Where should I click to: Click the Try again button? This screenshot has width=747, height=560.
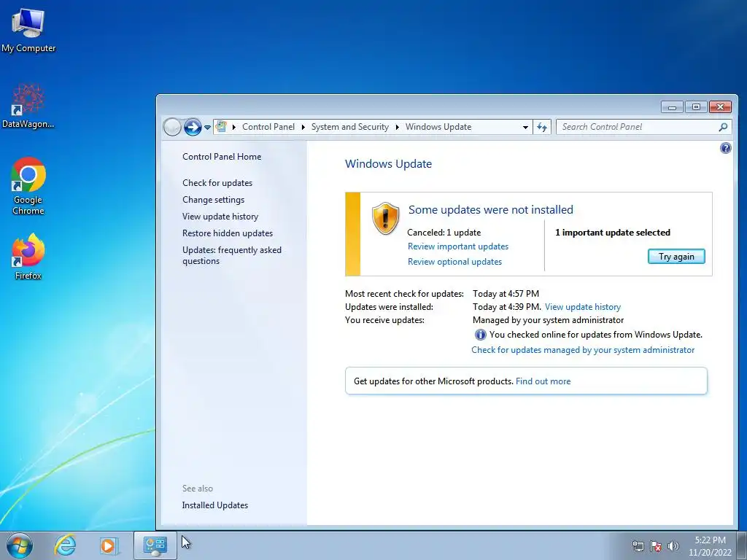pos(676,257)
